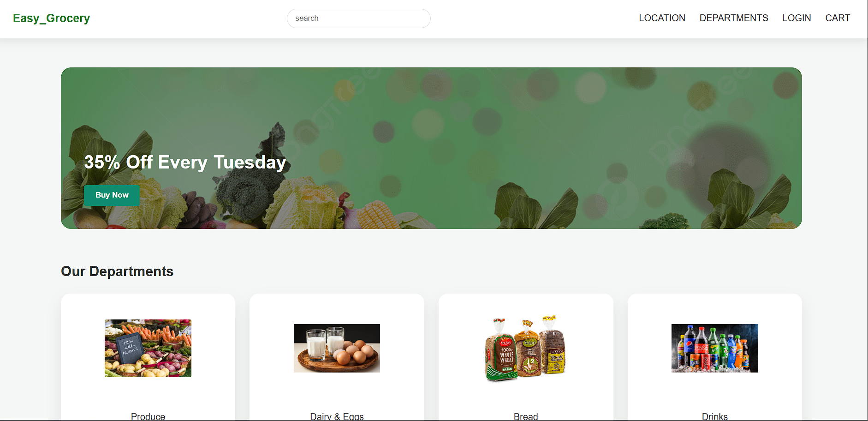The image size is (868, 421).
Task: Open the Bread department label
Action: [x=526, y=416]
